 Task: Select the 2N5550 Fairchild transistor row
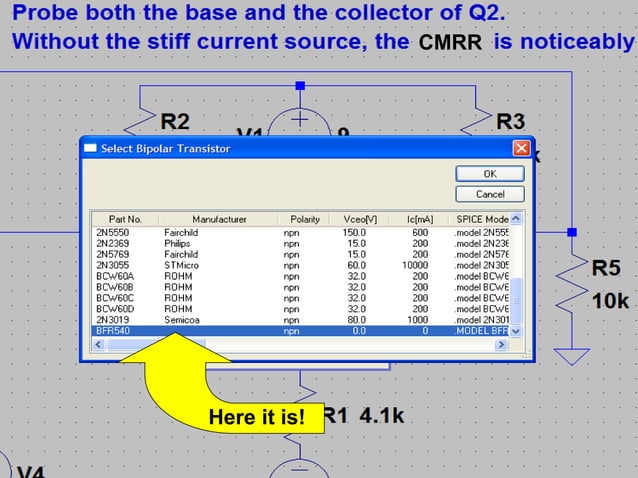(x=301, y=232)
